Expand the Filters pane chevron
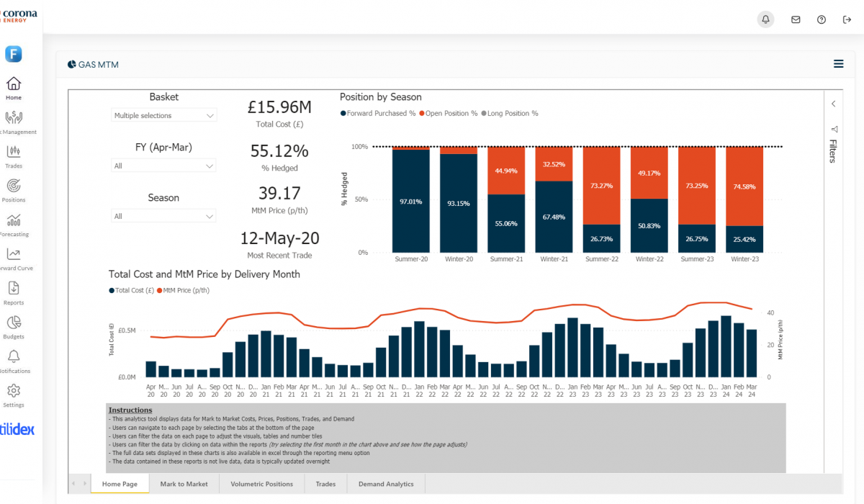This screenshot has height=504, width=864. click(833, 104)
